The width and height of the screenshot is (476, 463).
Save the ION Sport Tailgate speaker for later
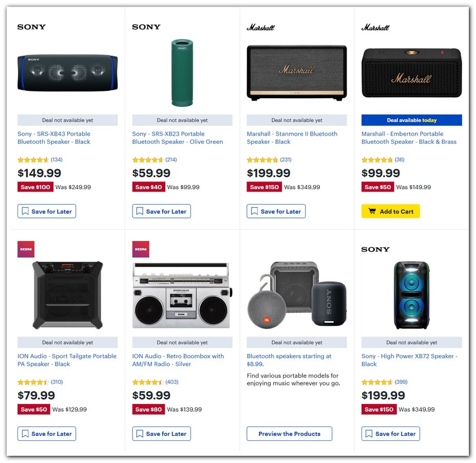click(x=46, y=433)
